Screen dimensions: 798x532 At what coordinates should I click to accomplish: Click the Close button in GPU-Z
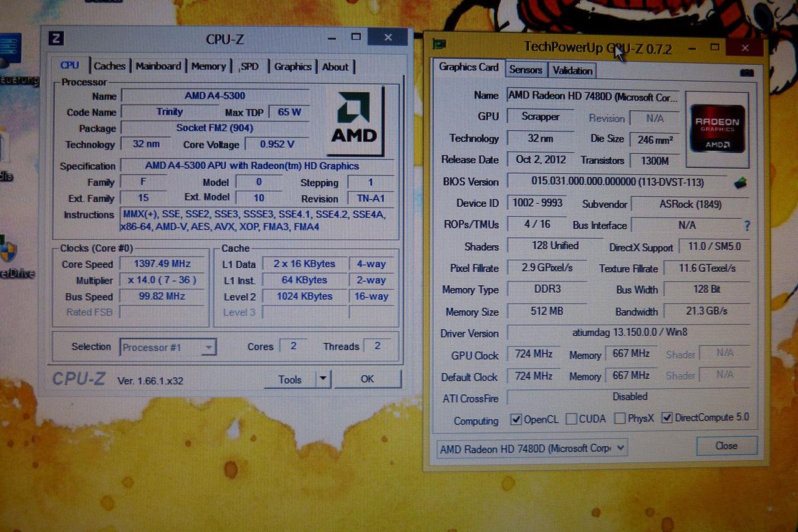point(726,445)
